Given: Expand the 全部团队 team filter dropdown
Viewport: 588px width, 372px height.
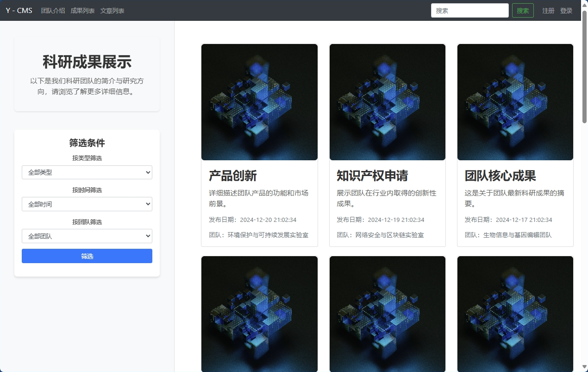Looking at the screenshot, I should [87, 236].
